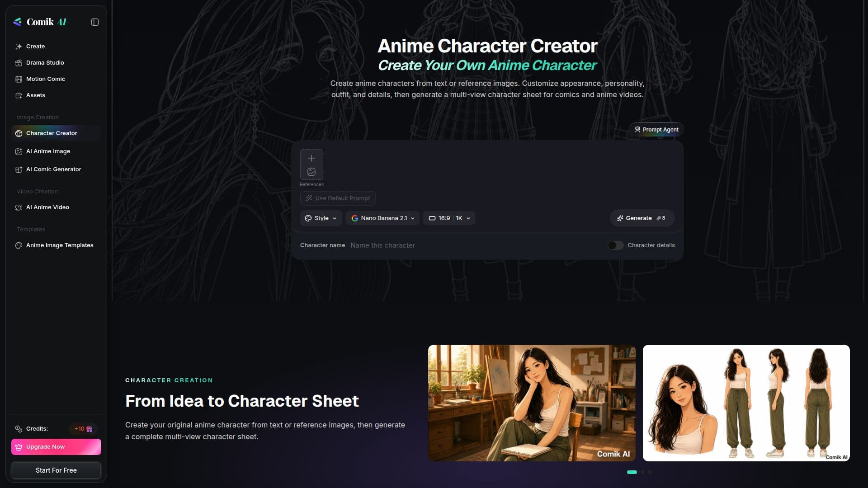The image size is (868, 488).
Task: Click the Comik AI logo
Action: coord(40,22)
